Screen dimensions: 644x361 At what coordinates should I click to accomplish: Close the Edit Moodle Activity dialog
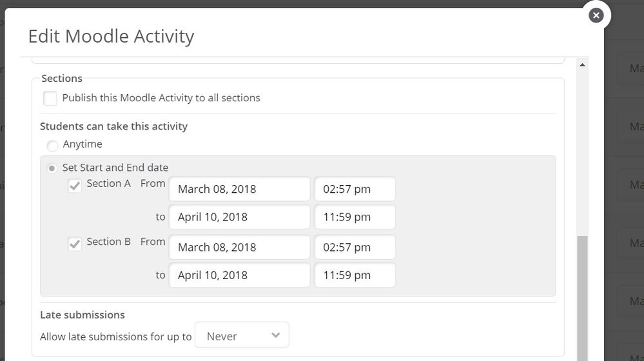[x=596, y=15]
